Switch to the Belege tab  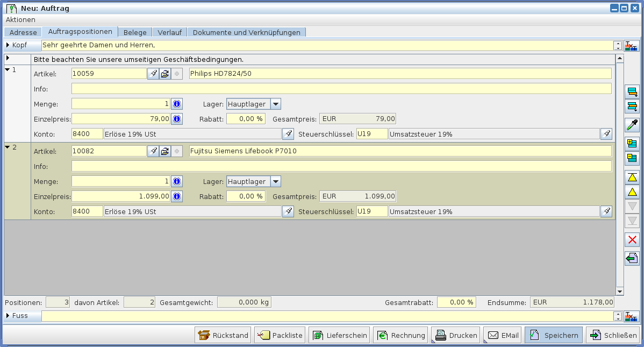tap(135, 32)
